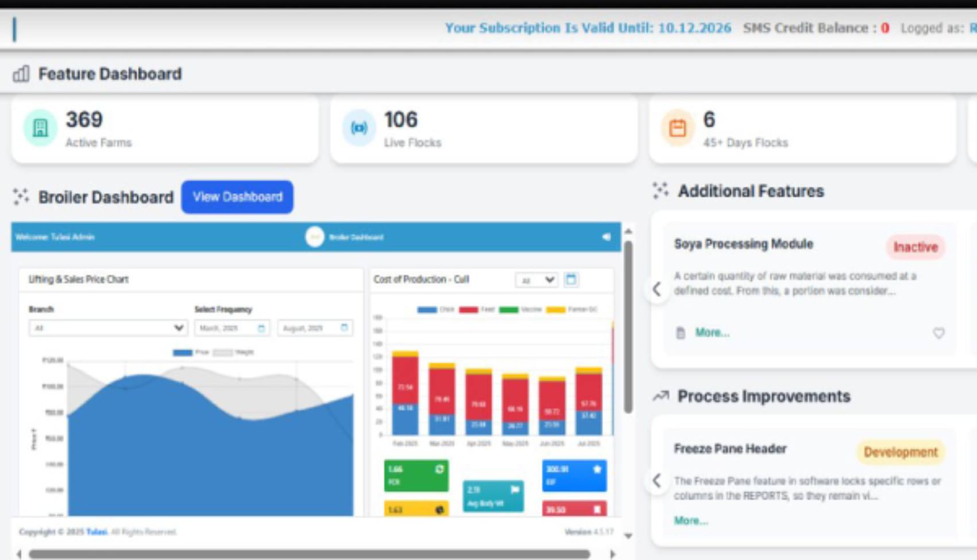Viewport: 977px width, 560px height.
Task: Open the Branch dropdown set to All
Action: pyautogui.click(x=107, y=328)
